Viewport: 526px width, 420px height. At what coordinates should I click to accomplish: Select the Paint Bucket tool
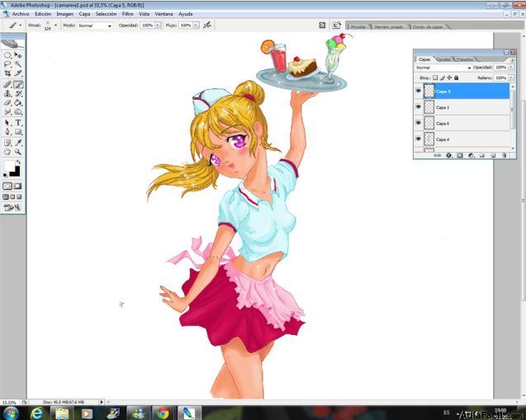point(18,102)
